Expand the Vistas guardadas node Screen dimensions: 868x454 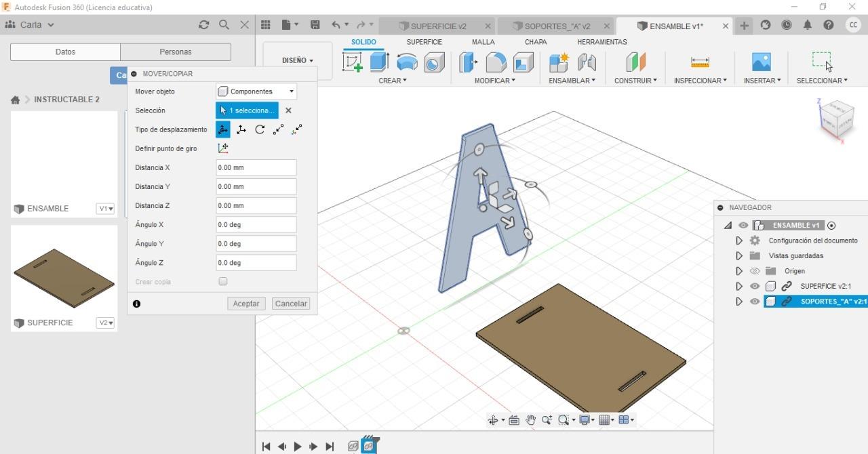(739, 256)
